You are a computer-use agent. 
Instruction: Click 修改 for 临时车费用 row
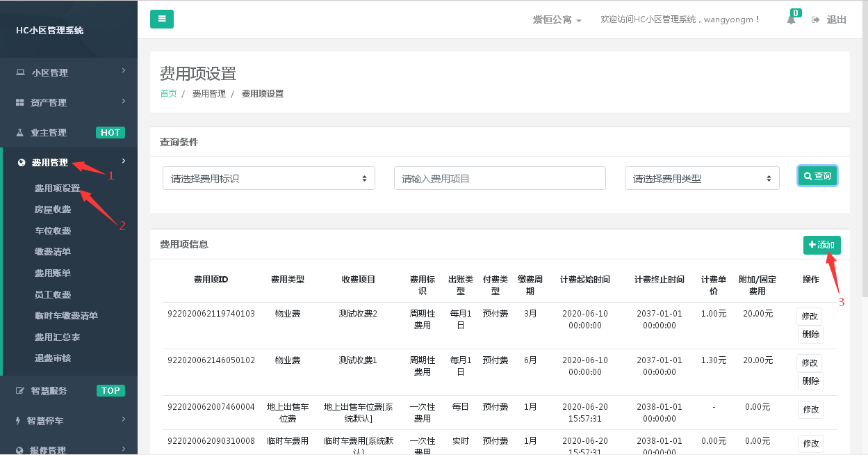click(810, 443)
